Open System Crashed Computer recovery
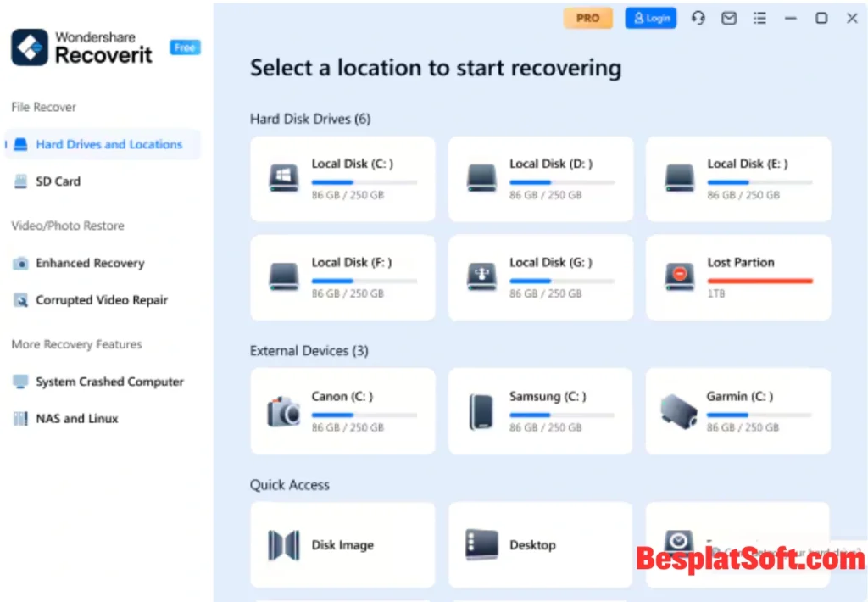Viewport: 868px width, 602px height. [x=109, y=382]
